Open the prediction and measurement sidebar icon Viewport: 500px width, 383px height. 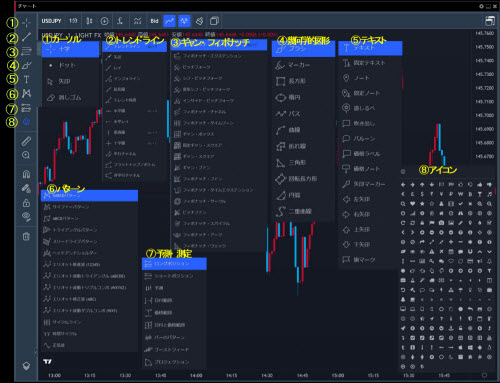tap(26, 108)
